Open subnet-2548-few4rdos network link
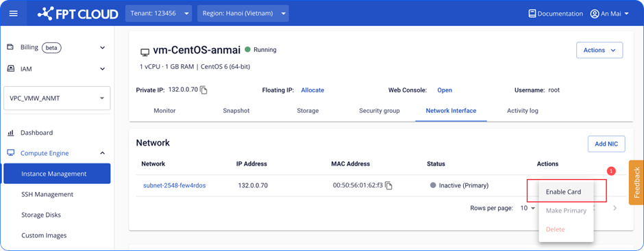 [x=174, y=185]
